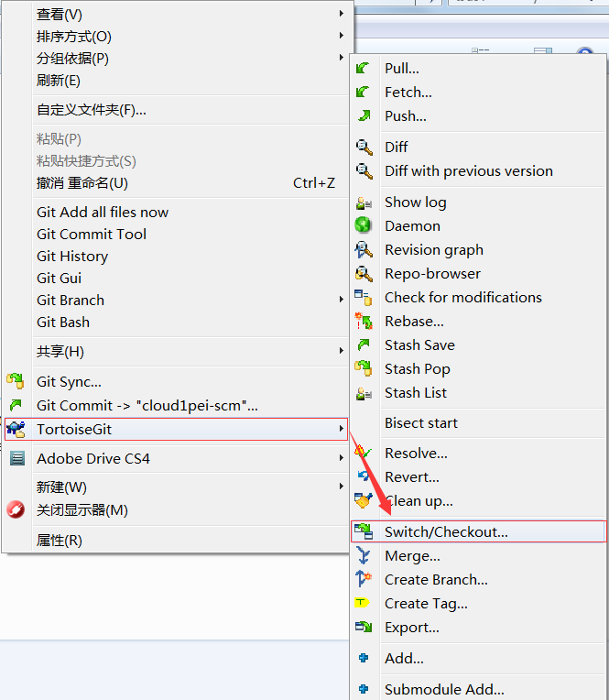The height and width of the screenshot is (700, 609).
Task: Select Clean up... entry
Action: point(478,501)
